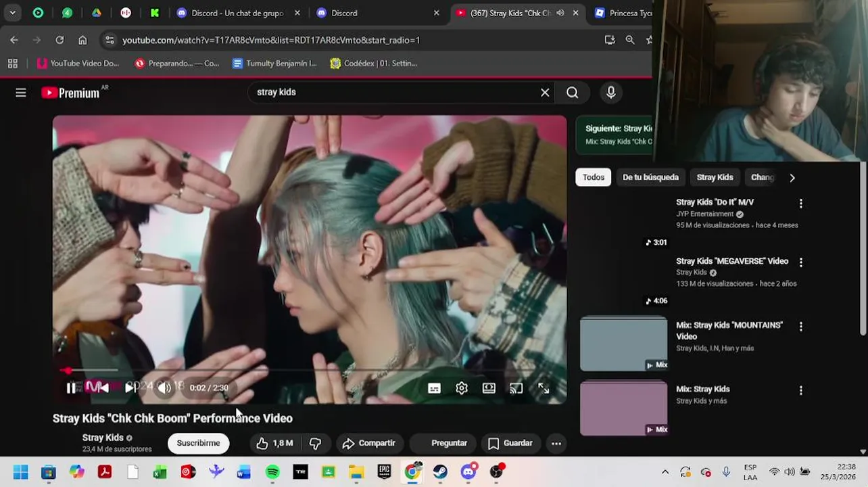Play 'Mix: Stray Kids' thumbnail
This screenshot has width=868, height=487.
[623, 408]
